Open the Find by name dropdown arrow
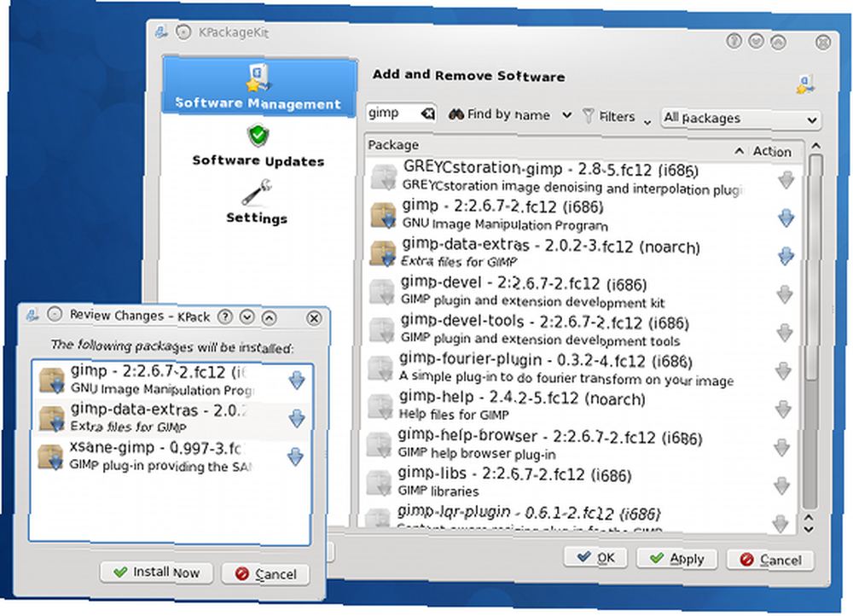Viewport: 853px width, 616px height. tap(567, 115)
